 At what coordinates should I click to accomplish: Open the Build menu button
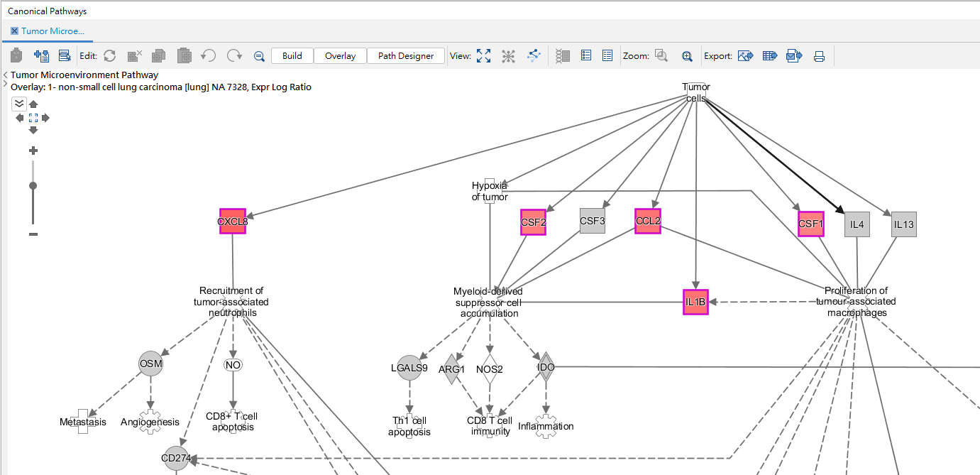[x=292, y=55]
